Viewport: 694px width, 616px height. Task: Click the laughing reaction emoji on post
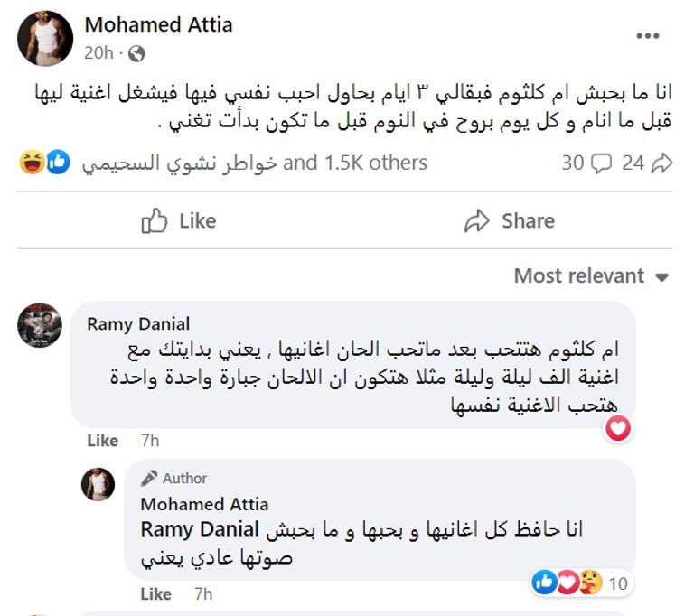[33, 163]
